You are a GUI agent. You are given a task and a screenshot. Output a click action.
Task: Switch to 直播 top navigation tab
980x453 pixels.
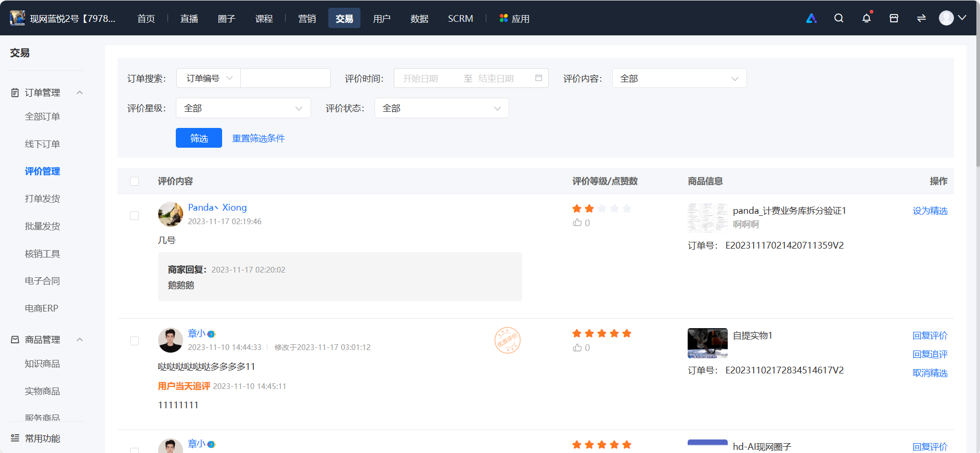click(189, 18)
